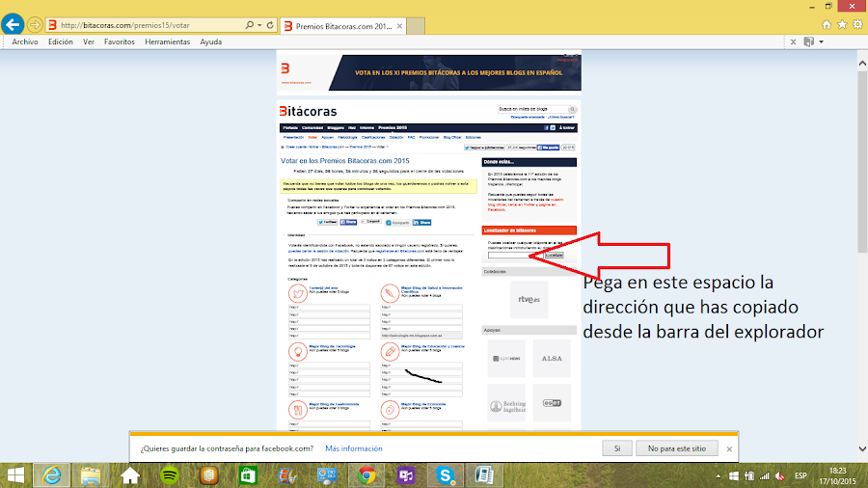Click the site search magnifier button
The width and height of the screenshot is (868, 488).
572,109
